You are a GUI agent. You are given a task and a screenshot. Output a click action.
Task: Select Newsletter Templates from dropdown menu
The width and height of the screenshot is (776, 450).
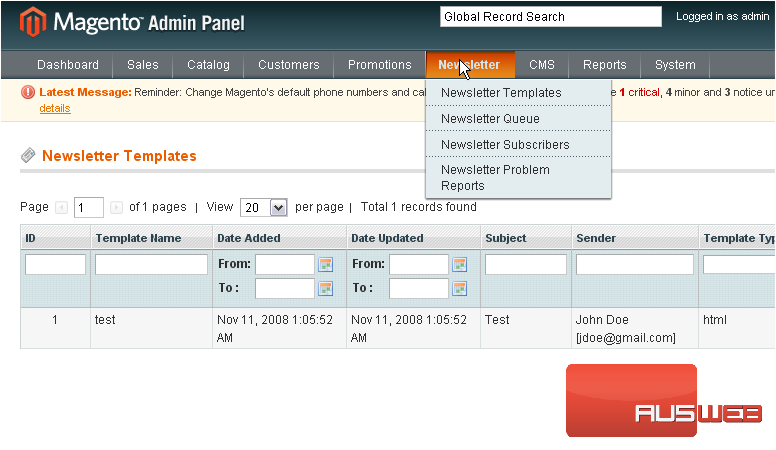(x=518, y=93)
